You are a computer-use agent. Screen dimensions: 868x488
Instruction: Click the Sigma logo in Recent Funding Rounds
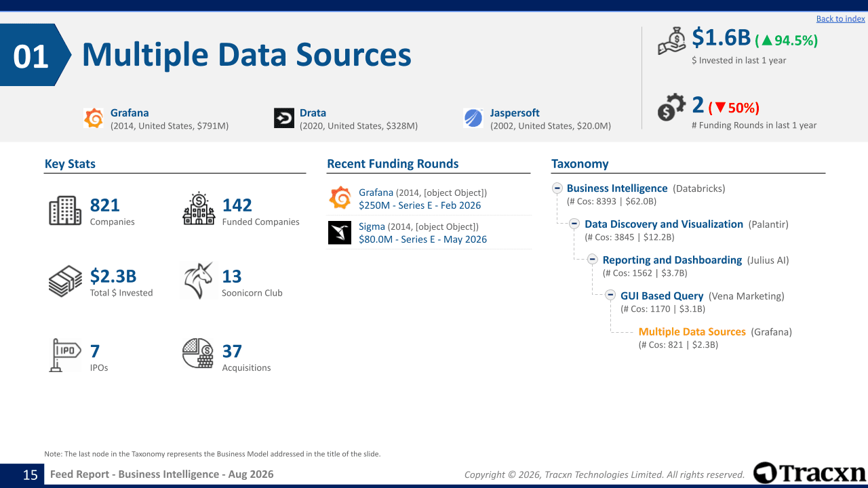[340, 232]
